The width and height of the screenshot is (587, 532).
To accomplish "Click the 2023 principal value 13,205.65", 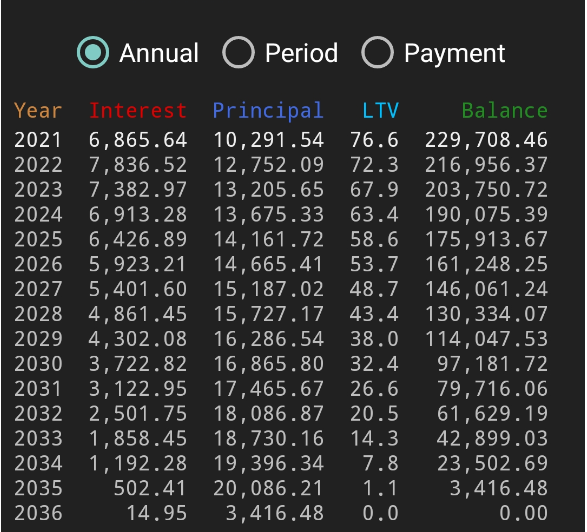I will [268, 190].
